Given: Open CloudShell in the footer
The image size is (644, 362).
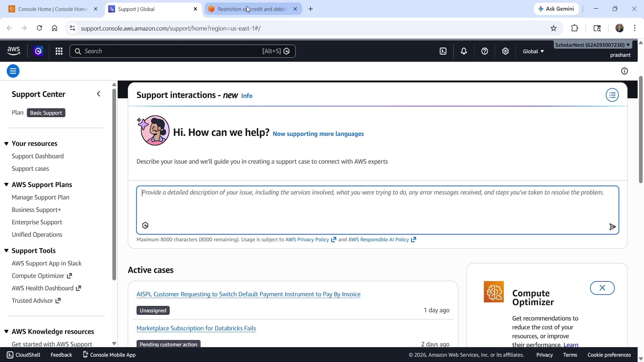Looking at the screenshot, I should click(23, 355).
